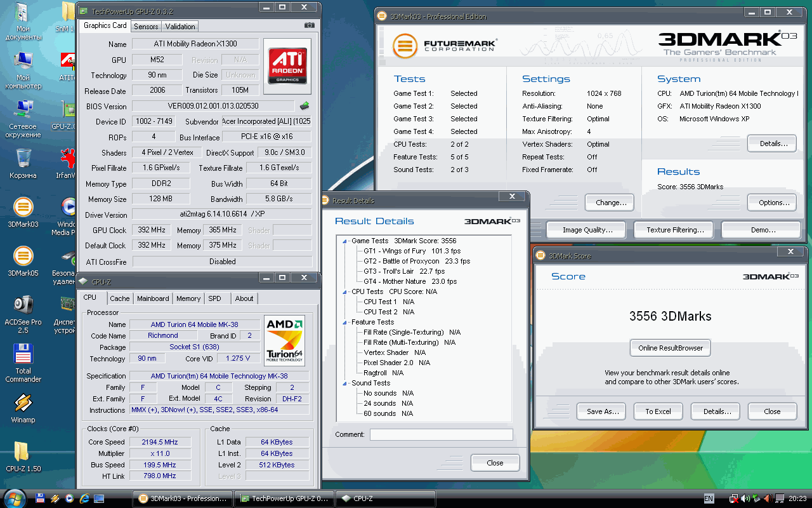Click the volume speaker tray icon
Viewport: 812px width, 508px height.
[745, 499]
